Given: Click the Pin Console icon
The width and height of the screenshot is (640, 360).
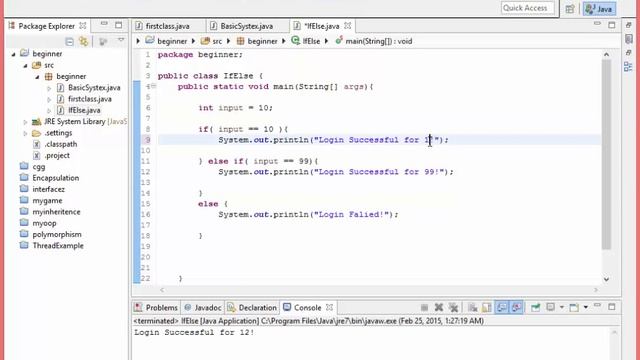Looking at the screenshot, I should tap(536, 307).
